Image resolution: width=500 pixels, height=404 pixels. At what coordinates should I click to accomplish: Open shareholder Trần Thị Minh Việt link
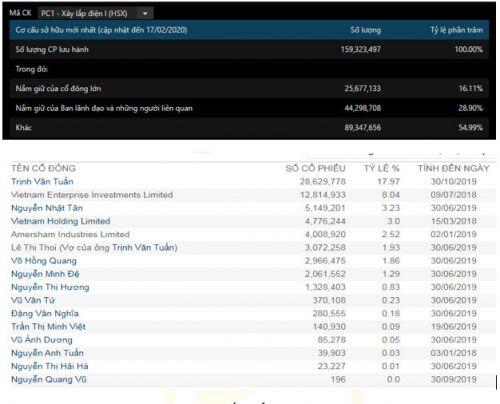(48, 326)
